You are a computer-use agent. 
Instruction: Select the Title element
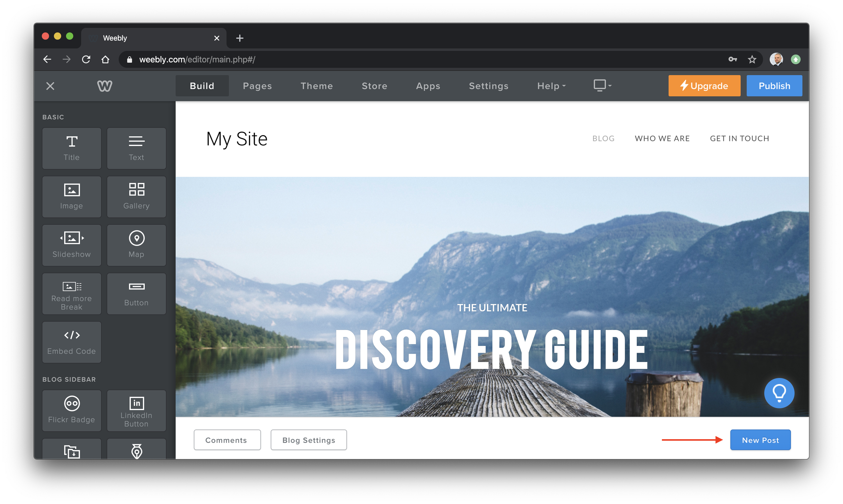pos(72,148)
